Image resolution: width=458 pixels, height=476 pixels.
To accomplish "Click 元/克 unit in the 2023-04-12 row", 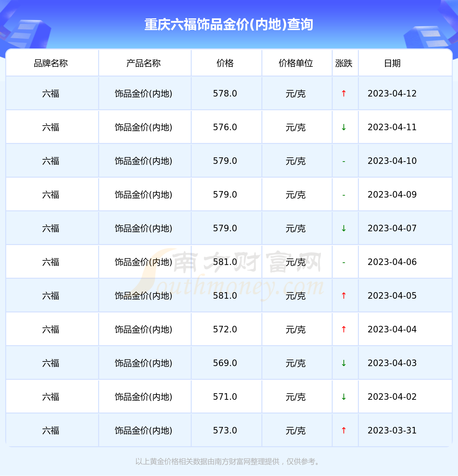I will 296,94.
